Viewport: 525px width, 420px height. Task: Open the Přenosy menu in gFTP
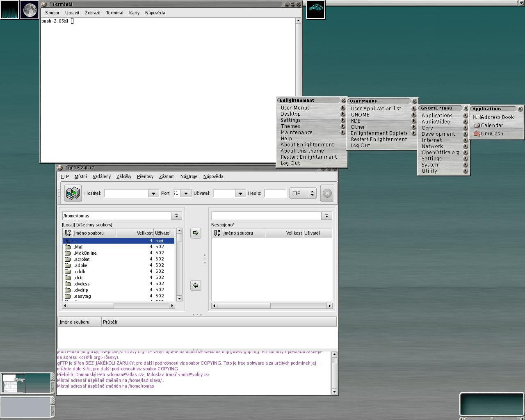pos(145,176)
